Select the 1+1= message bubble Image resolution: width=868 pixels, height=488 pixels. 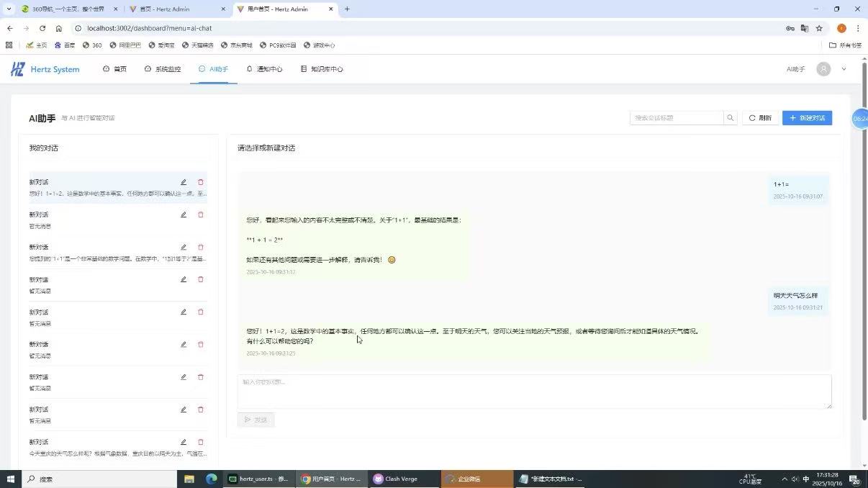click(797, 190)
